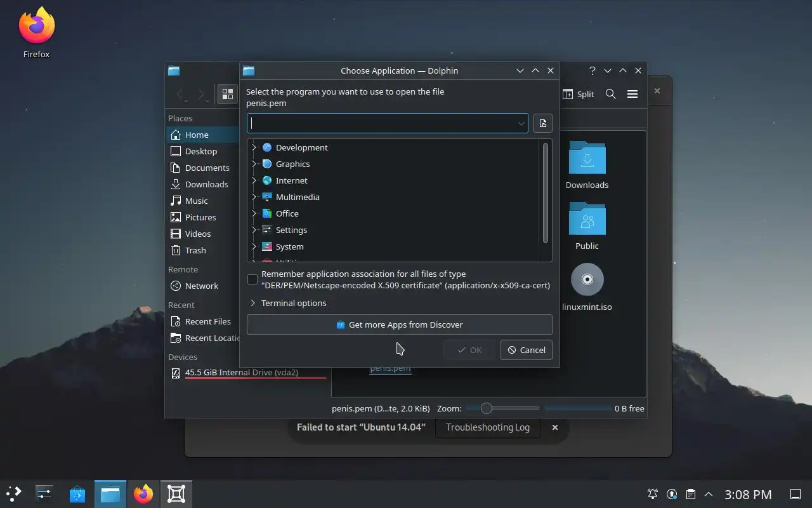Expand the Graphics category
This screenshot has height=508, width=812.
[x=254, y=164]
